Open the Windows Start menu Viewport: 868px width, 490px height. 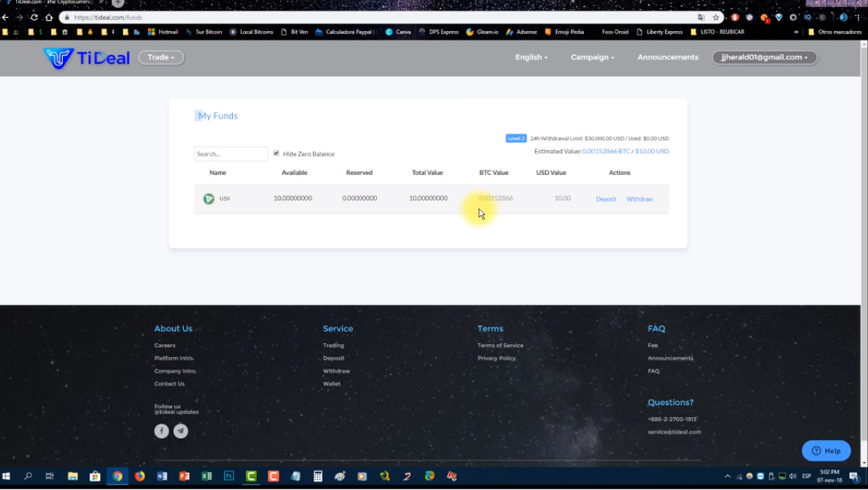(6, 476)
